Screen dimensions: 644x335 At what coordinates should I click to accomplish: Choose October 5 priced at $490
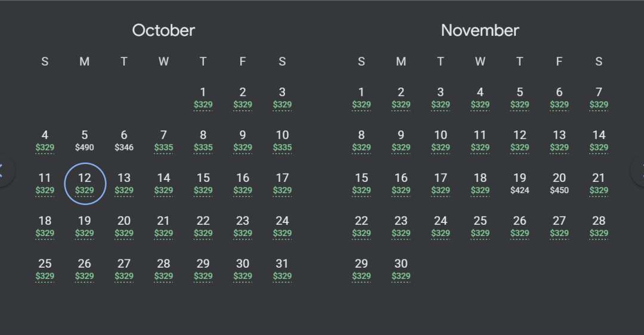[85, 141]
